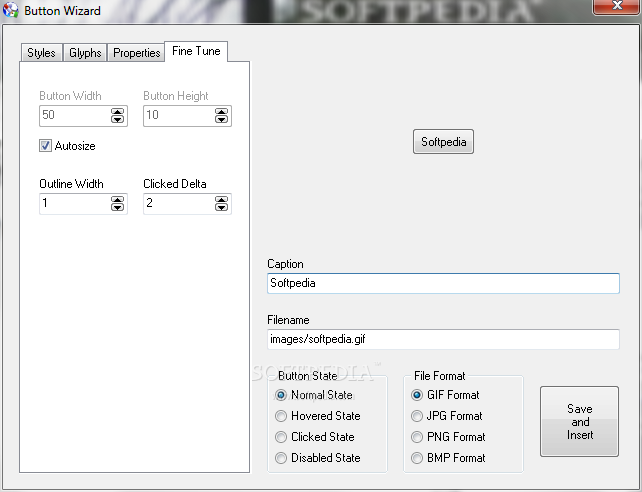Click the Softpedia preview button
Image resolution: width=642 pixels, height=492 pixels.
click(443, 142)
